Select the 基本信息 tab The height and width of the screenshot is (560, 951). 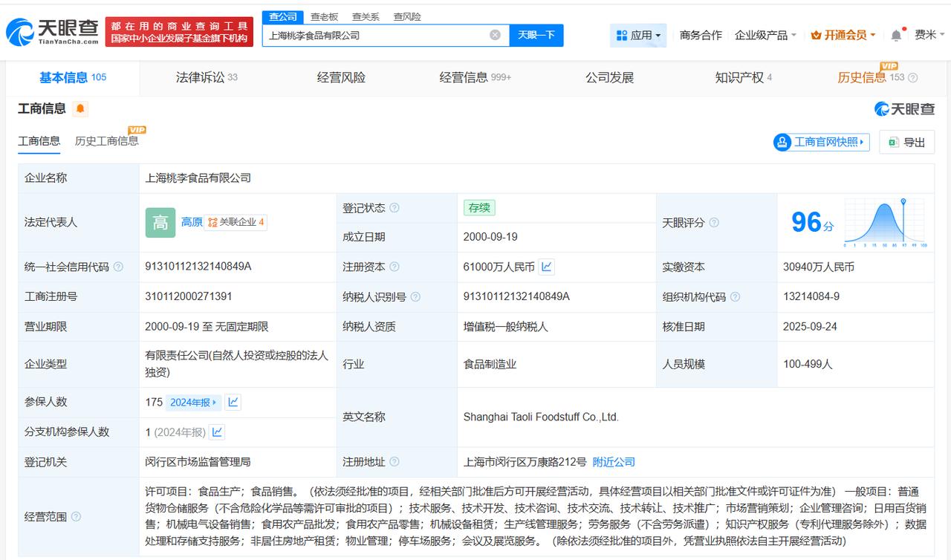pos(73,77)
